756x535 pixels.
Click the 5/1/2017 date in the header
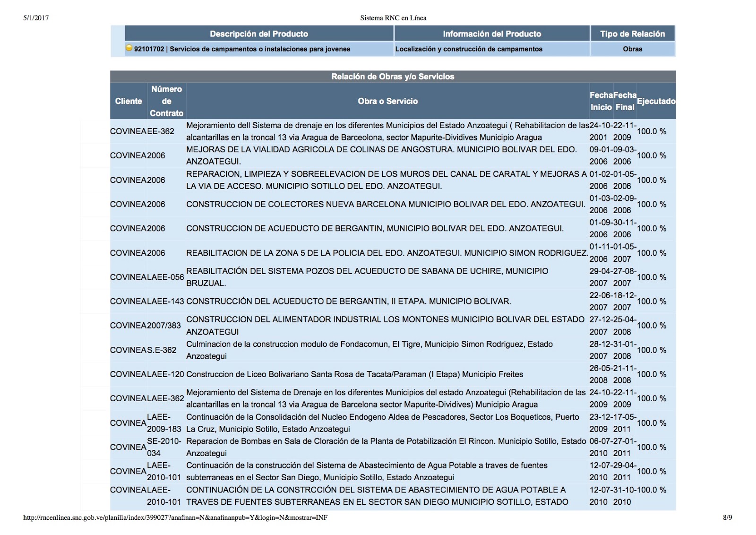[x=36, y=18]
